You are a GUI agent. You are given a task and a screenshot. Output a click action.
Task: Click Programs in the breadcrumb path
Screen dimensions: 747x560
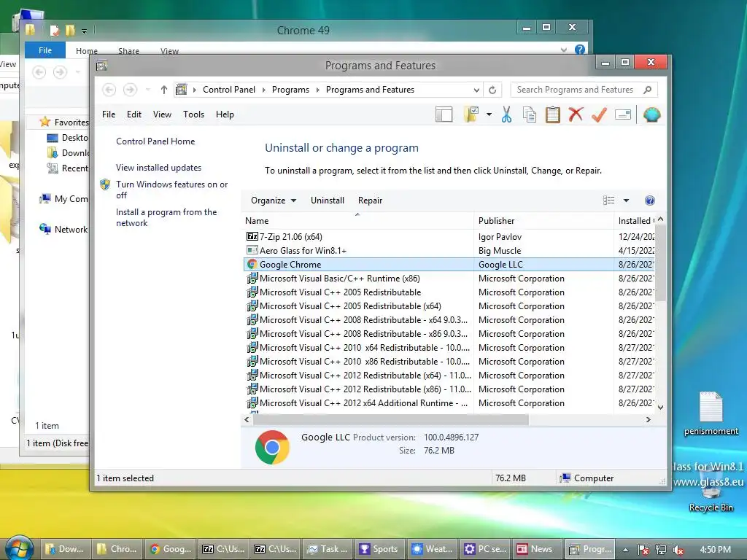(290, 90)
